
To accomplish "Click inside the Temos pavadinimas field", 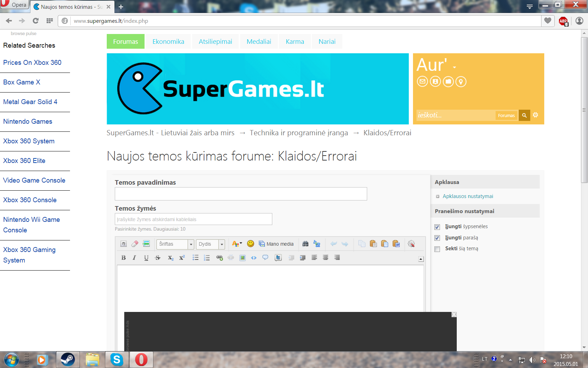I will click(241, 194).
